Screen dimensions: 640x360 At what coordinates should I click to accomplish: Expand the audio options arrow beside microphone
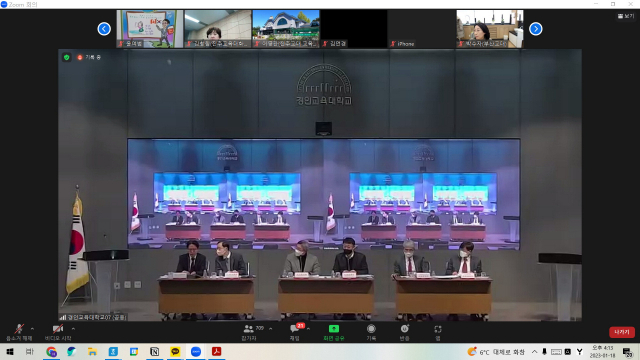pyautogui.click(x=33, y=329)
